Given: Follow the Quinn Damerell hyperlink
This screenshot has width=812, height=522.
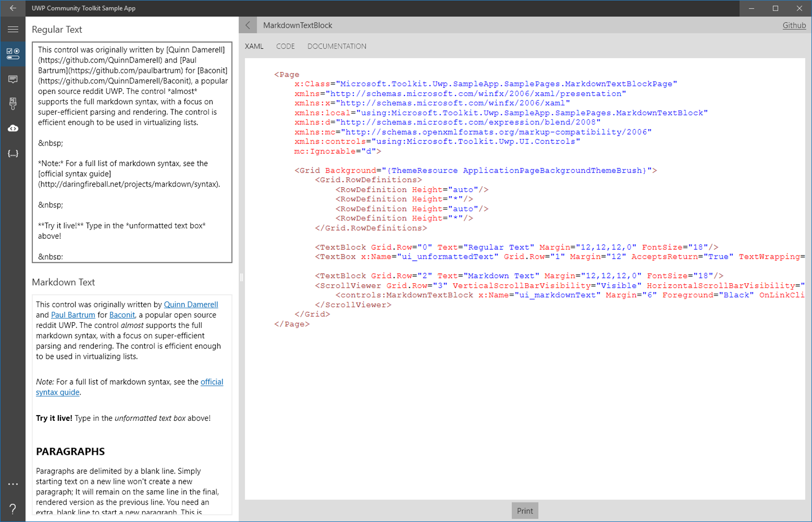Looking at the screenshot, I should 191,305.
